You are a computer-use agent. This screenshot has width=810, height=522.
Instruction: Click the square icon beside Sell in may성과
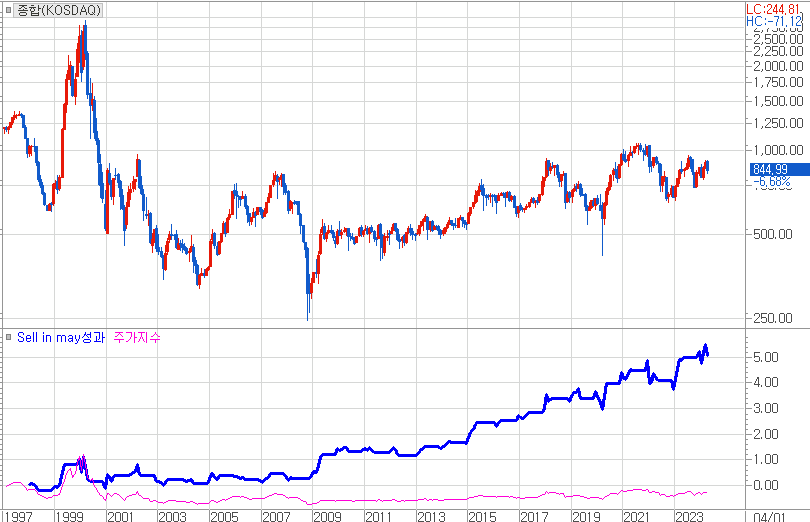(10, 337)
